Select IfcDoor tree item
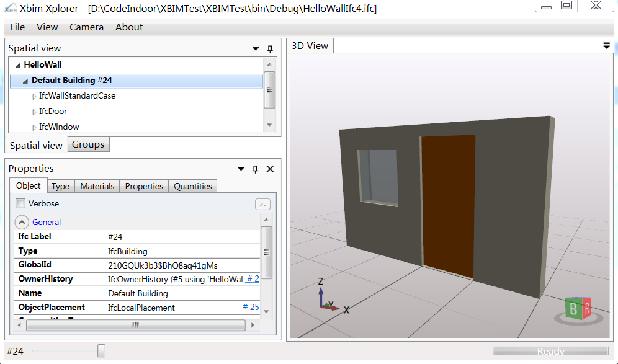 click(53, 112)
